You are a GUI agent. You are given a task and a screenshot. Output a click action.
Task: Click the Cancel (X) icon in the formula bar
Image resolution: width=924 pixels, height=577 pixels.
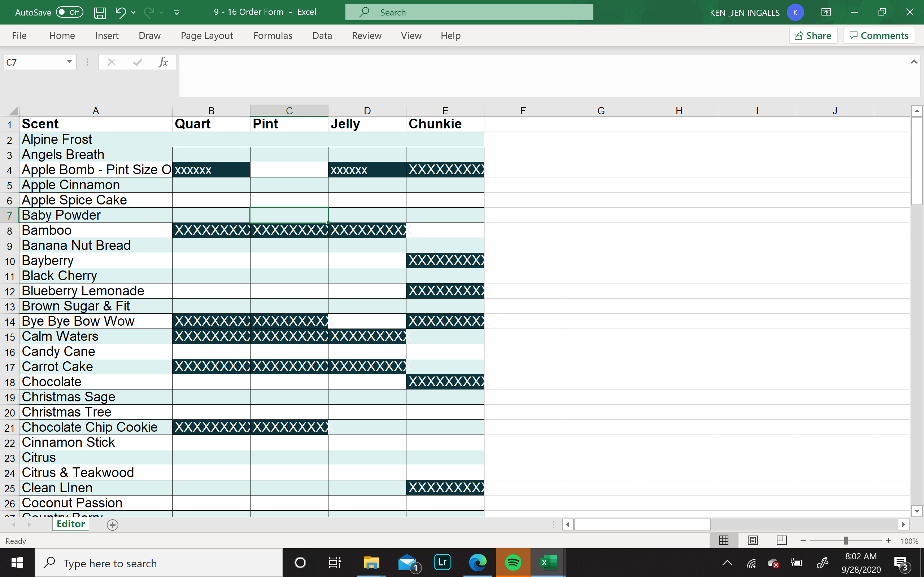click(111, 62)
